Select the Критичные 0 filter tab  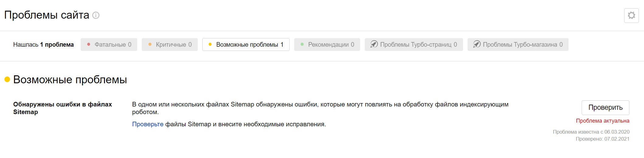coord(170,45)
